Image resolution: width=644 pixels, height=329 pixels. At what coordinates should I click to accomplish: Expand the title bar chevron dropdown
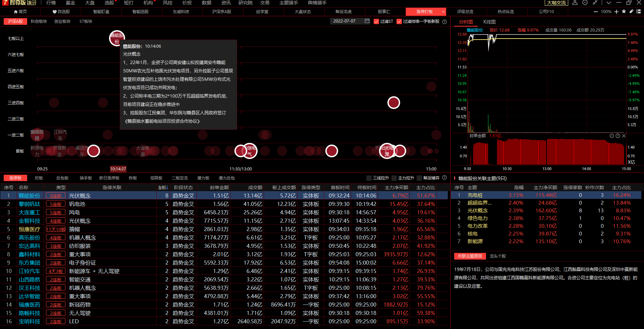point(609,3)
